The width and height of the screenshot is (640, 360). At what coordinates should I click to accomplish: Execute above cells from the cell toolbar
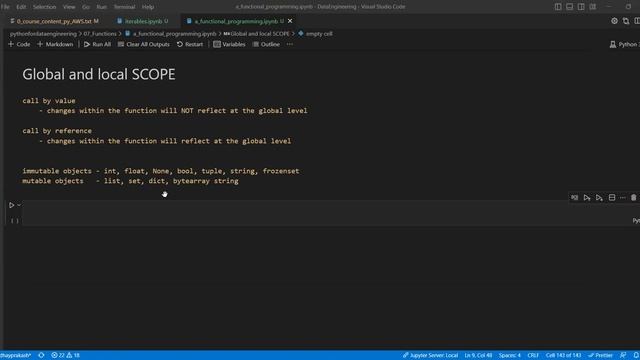587,198
